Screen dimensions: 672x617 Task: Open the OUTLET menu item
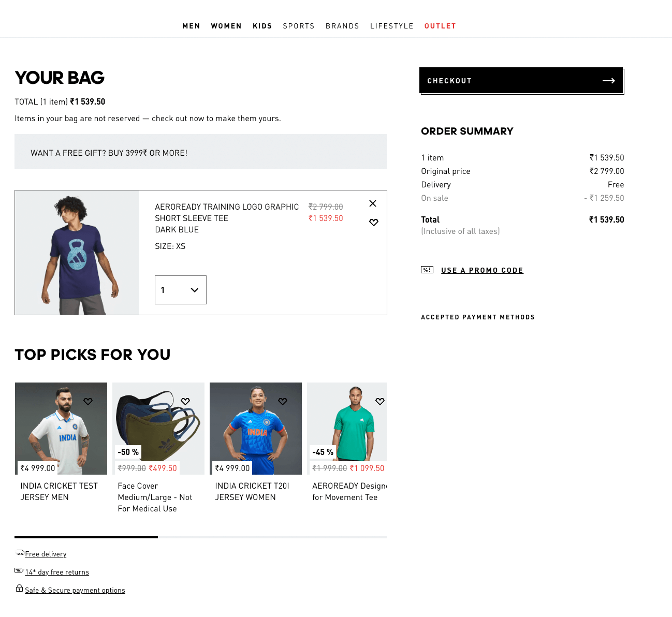point(440,26)
